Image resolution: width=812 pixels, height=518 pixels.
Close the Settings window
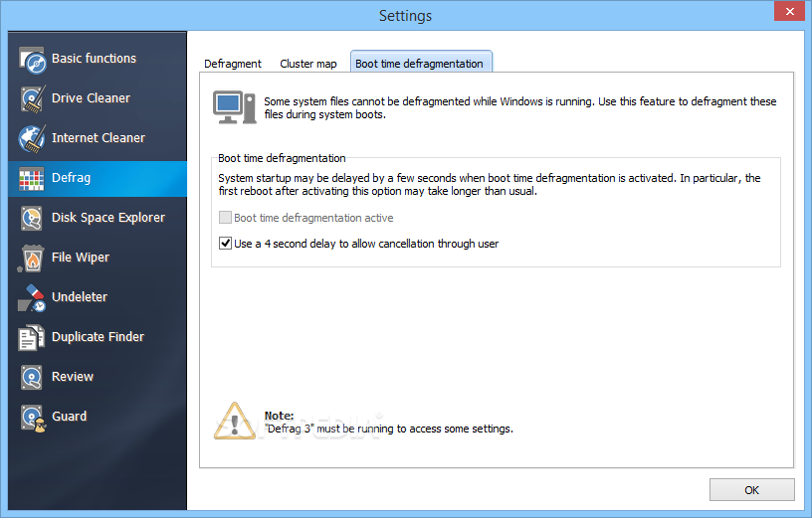tap(789, 11)
